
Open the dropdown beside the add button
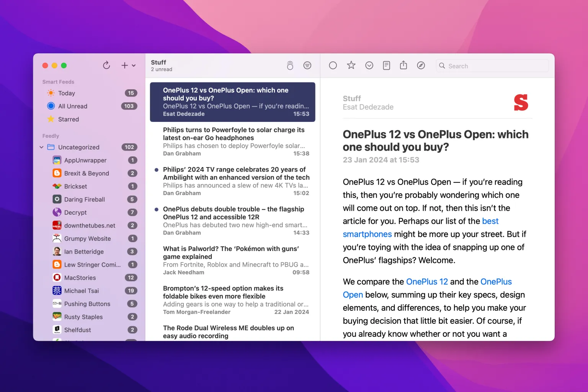(x=133, y=65)
